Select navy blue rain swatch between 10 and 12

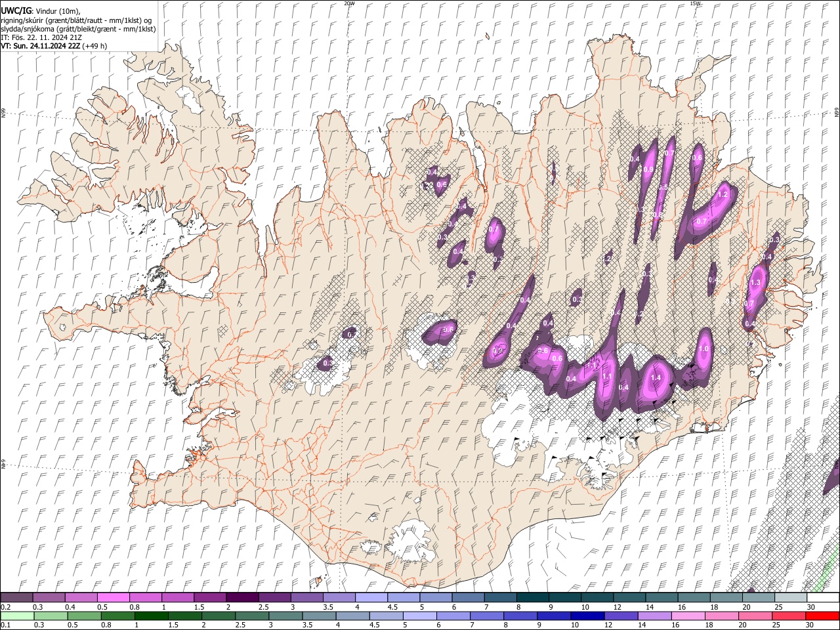tap(587, 616)
